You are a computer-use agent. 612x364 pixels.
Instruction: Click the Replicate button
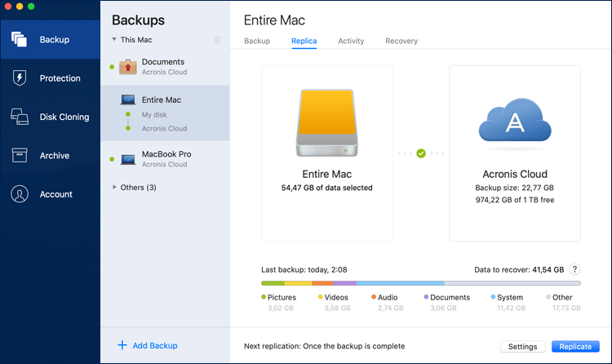coord(575,346)
